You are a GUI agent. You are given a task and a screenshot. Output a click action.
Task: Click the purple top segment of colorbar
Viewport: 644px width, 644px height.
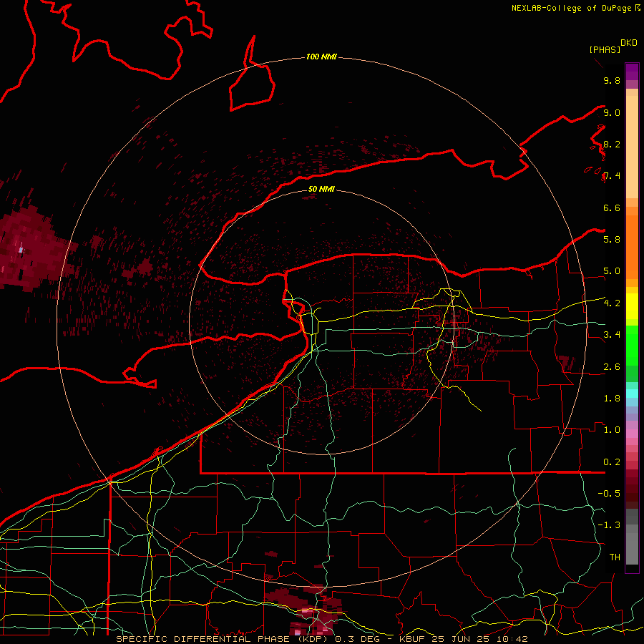coord(632,72)
